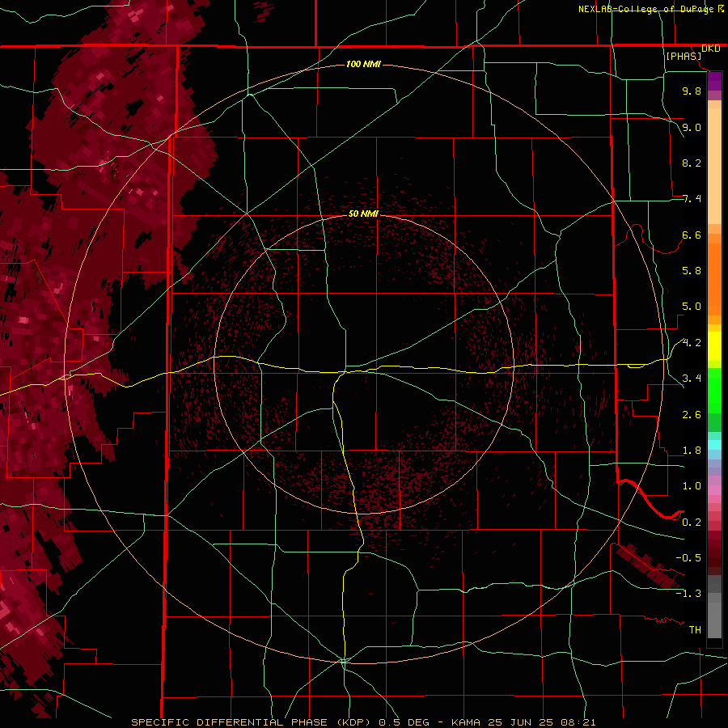Pick the bright green segment of the color bar
728x728 pixels.
tap(714, 391)
